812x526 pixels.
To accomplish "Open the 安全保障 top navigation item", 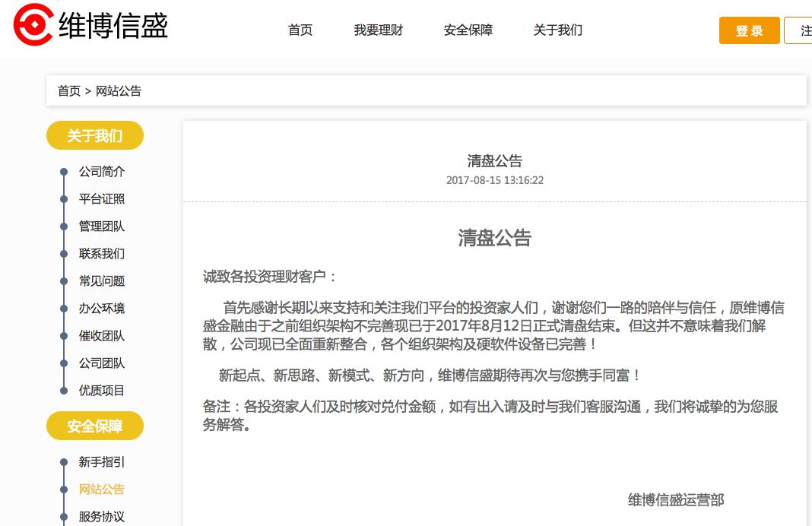I will pos(468,30).
